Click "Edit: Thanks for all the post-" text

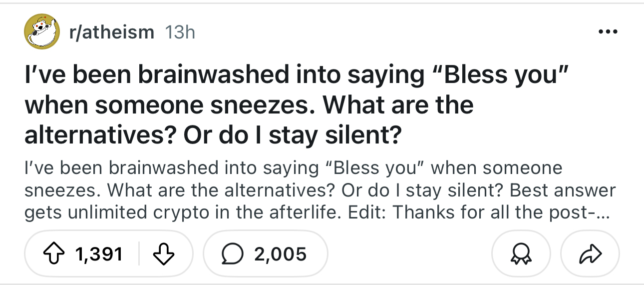[x=493, y=213]
